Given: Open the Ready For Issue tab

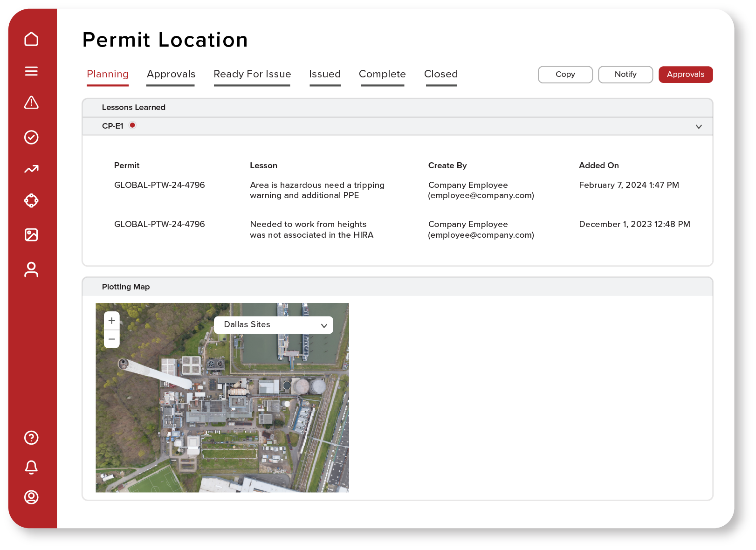Looking at the screenshot, I should (x=252, y=74).
